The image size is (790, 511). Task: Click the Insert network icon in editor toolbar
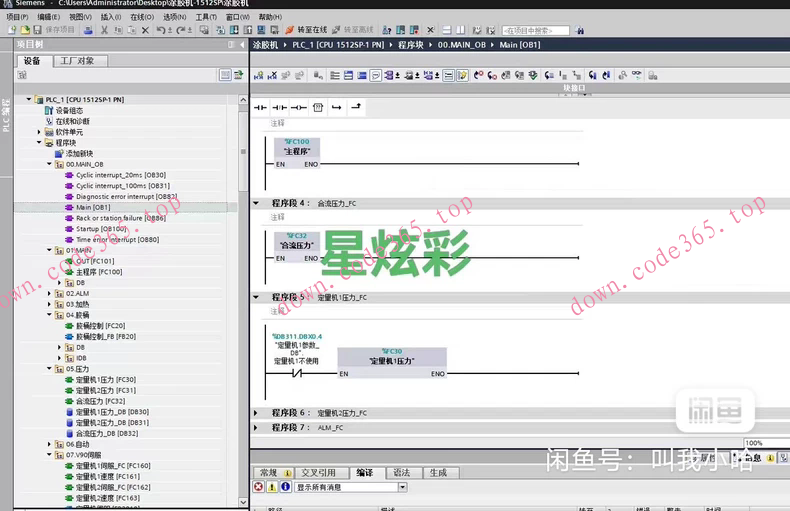(258, 76)
